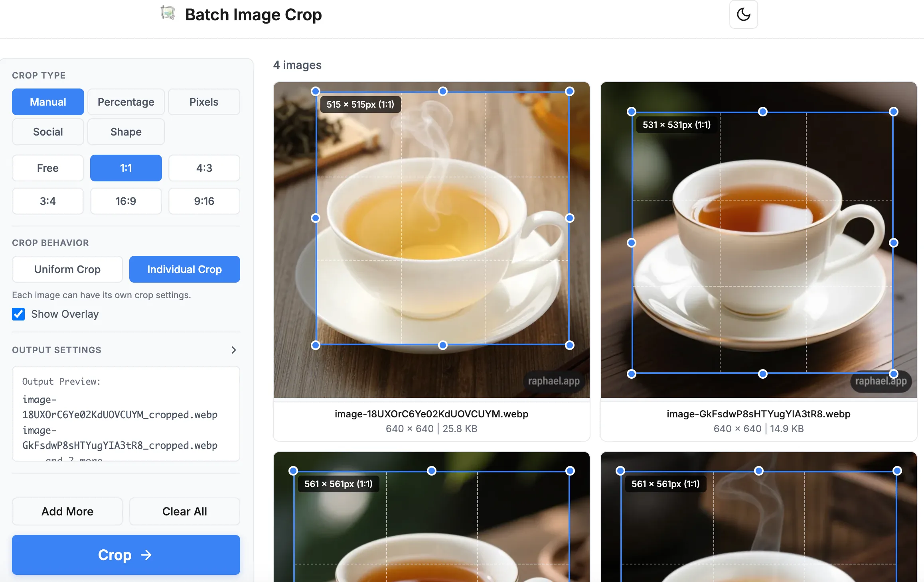This screenshot has height=582, width=924.
Task: Click the Add More button
Action: pyautogui.click(x=67, y=511)
